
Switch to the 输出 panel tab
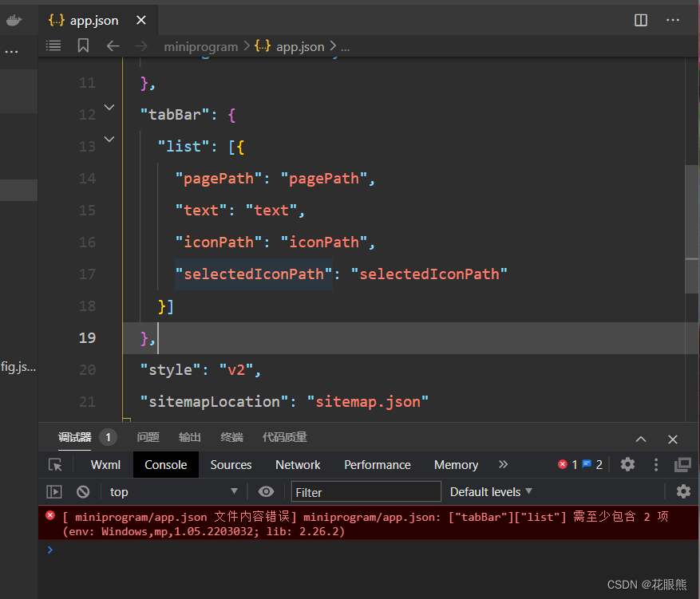(x=190, y=437)
